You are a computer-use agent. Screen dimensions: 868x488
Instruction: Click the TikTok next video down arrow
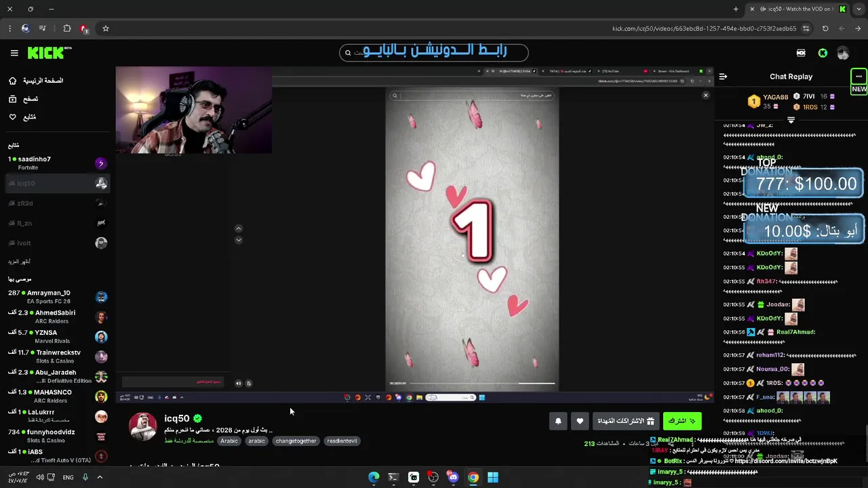coord(238,240)
